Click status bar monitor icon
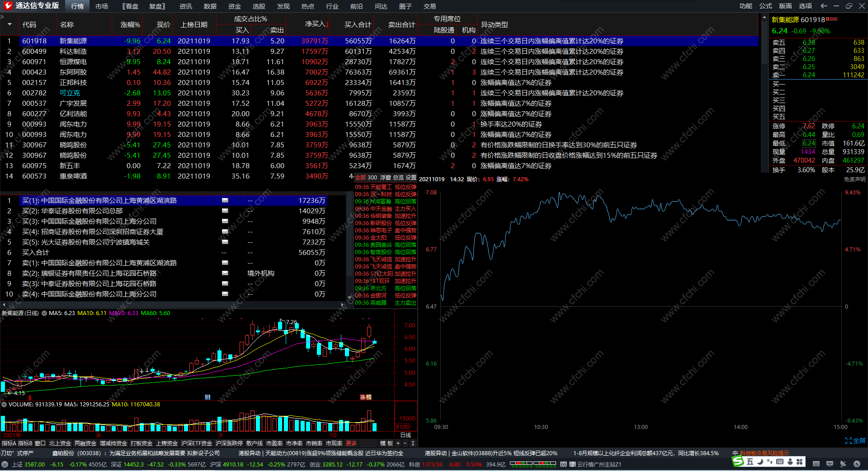 coord(830,464)
